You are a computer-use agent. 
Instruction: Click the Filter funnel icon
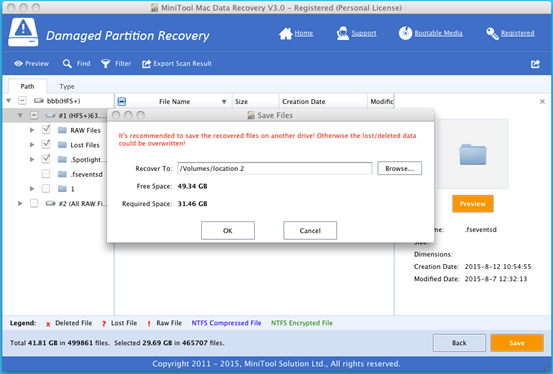pos(105,64)
